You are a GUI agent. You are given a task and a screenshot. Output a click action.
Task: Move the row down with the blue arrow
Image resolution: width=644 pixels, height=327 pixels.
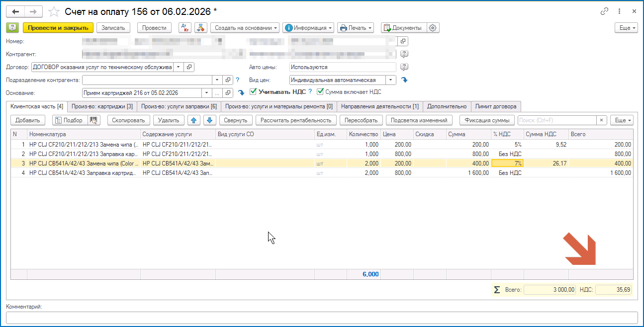pyautogui.click(x=209, y=120)
